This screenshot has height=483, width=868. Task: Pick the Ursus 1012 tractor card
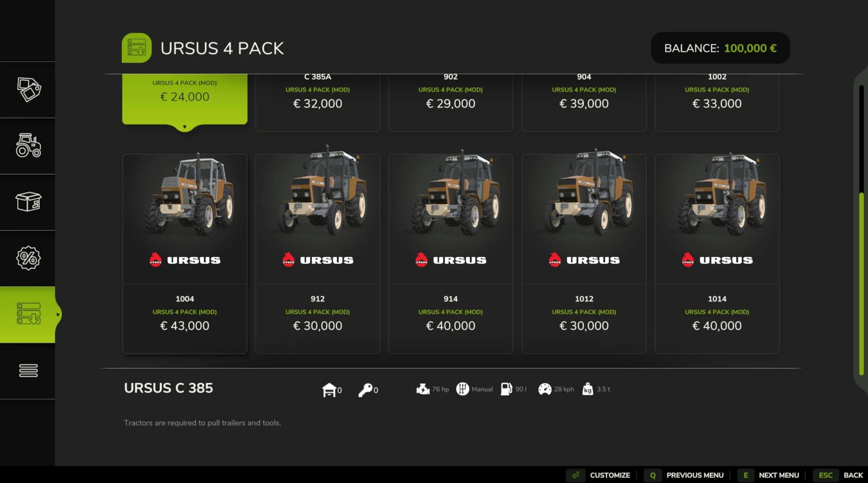(584, 254)
